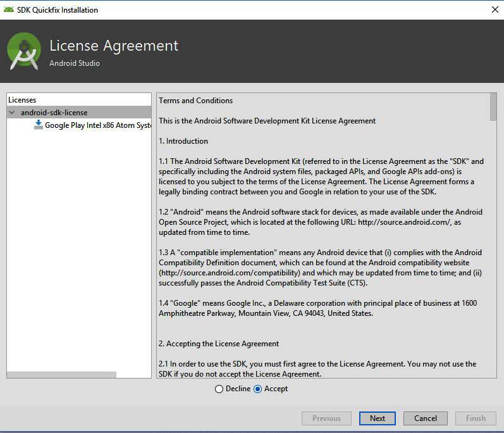Click the Android Studio logo in the header
Screen dimensions: 504x433
pos(24,51)
